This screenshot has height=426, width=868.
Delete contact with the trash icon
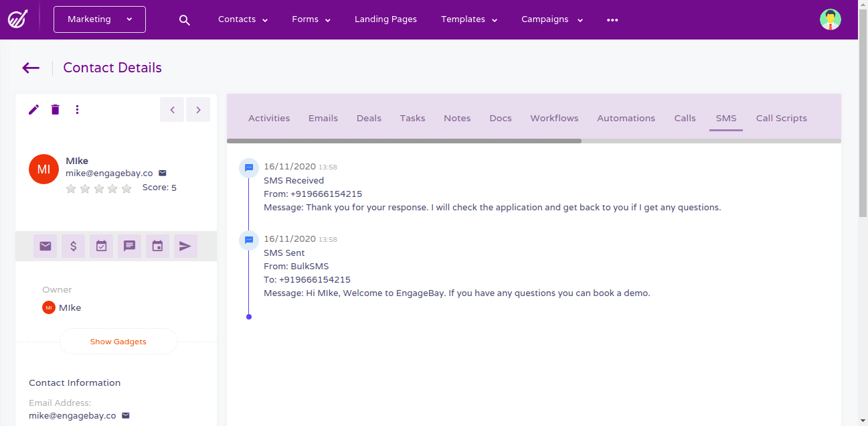(x=56, y=109)
